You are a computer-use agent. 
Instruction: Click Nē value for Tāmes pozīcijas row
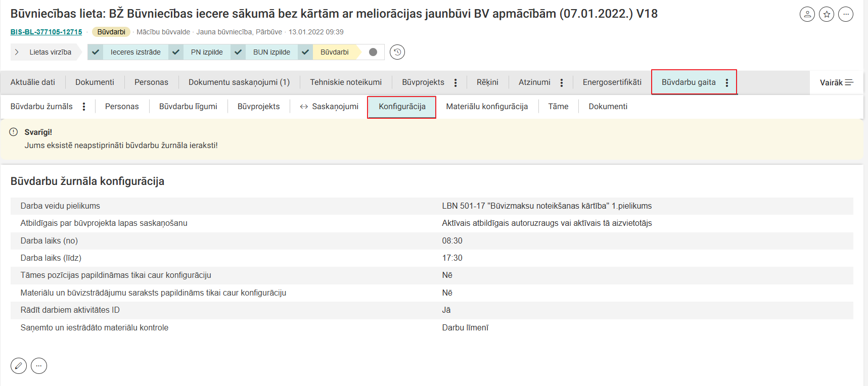(x=447, y=275)
